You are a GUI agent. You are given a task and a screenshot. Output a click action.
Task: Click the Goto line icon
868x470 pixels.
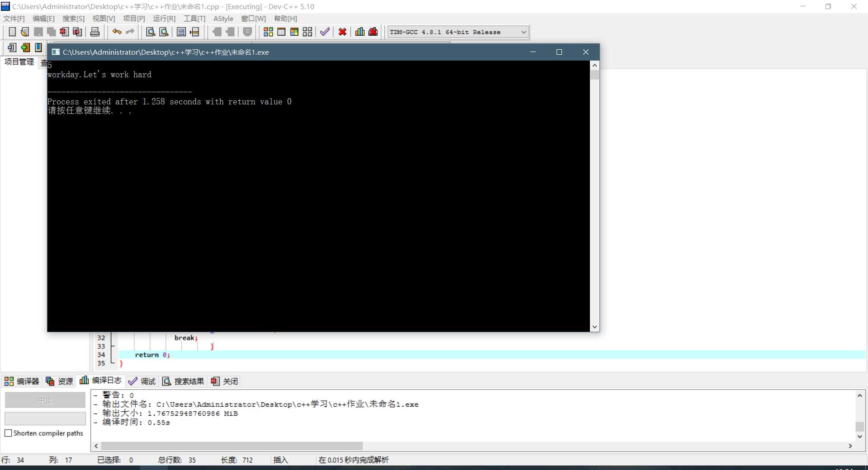195,32
